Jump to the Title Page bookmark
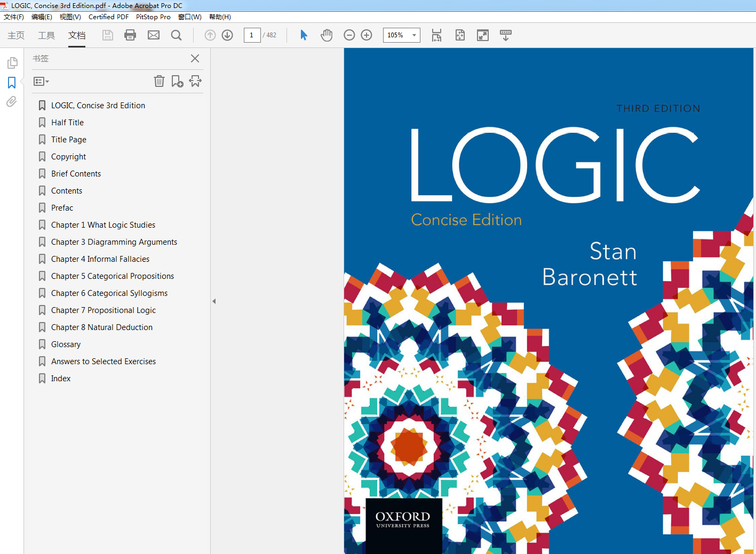 coord(69,140)
